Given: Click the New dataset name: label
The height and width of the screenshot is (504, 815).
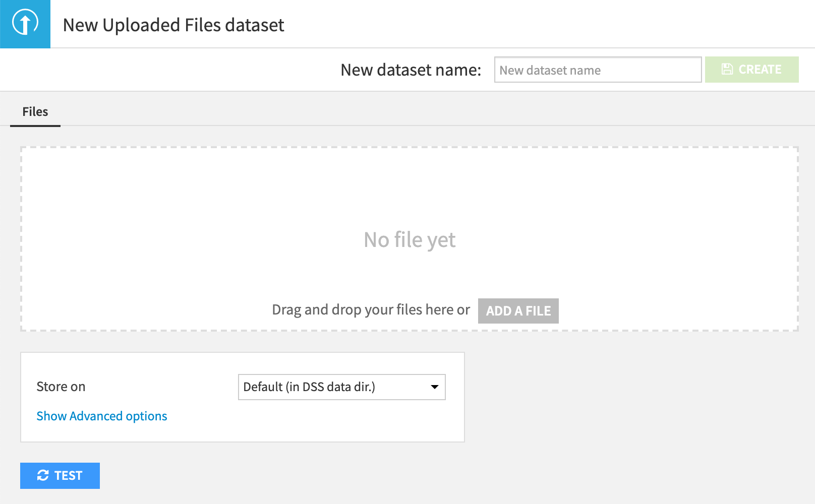Looking at the screenshot, I should tap(411, 70).
